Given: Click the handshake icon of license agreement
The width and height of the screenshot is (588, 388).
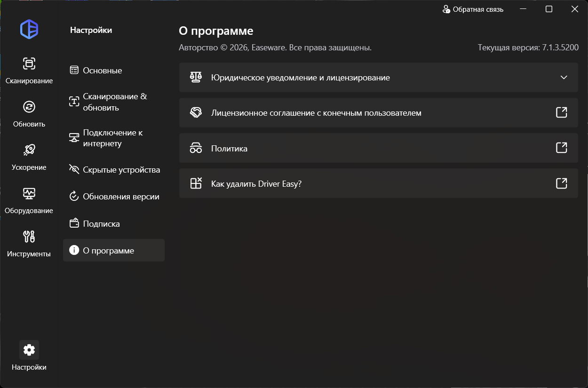Looking at the screenshot, I should click(196, 112).
